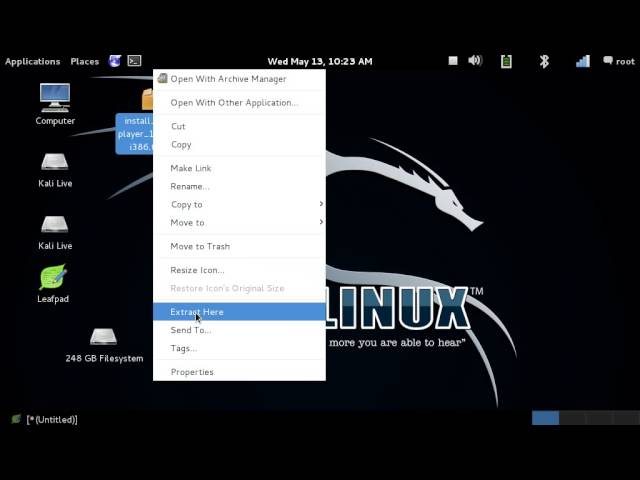
Task: Choose Rename from the context menu
Action: pos(239,187)
